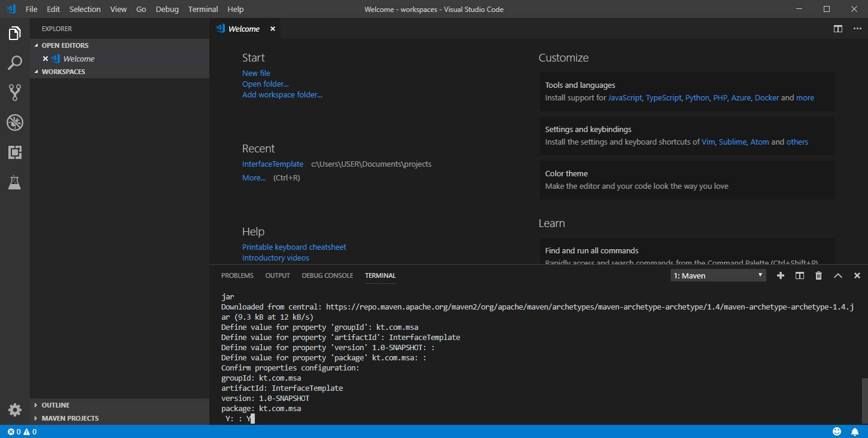The width and height of the screenshot is (868, 438).
Task: Open recent InterfaceTemplate project
Action: 273,164
